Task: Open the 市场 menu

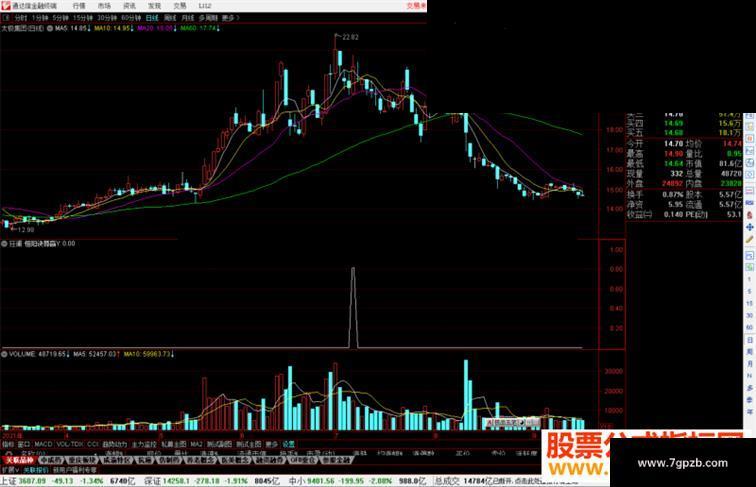Action: click(x=104, y=6)
